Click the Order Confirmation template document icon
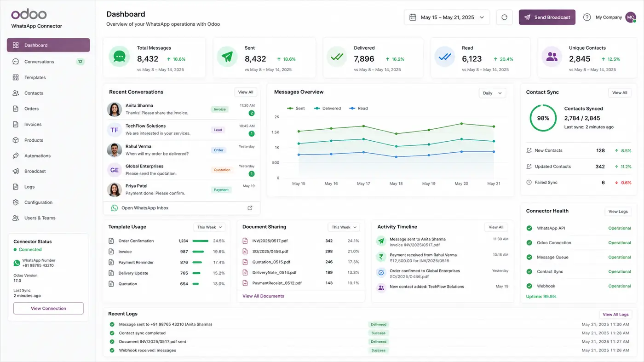 (x=111, y=241)
